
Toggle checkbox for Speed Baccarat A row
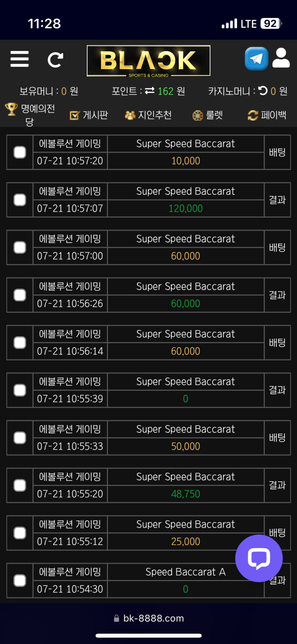pos(20,581)
